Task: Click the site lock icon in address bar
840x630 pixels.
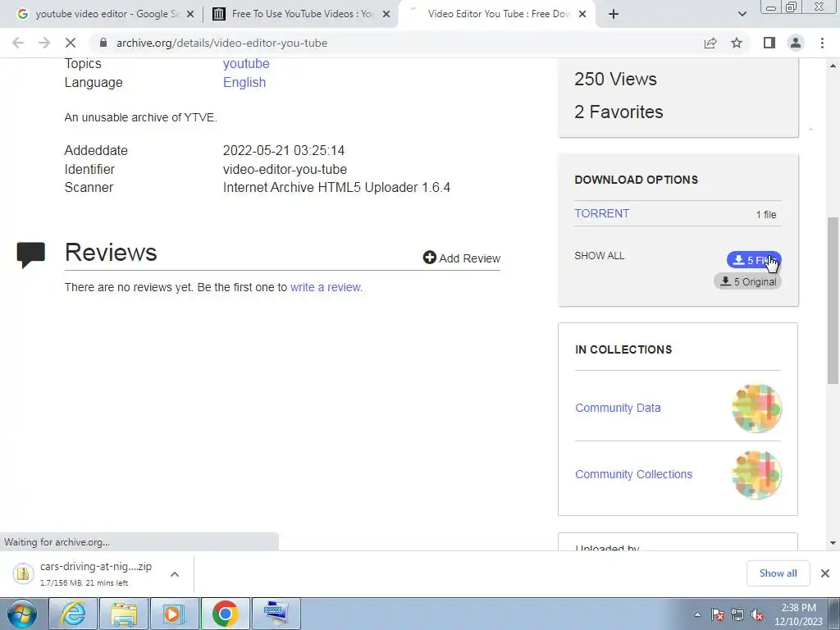Action: pos(103,43)
